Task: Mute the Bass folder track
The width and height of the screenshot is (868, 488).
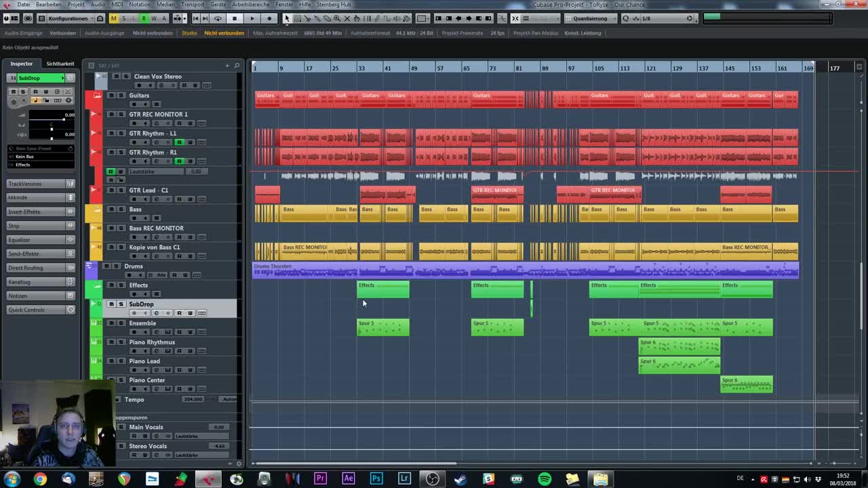Action: point(111,209)
